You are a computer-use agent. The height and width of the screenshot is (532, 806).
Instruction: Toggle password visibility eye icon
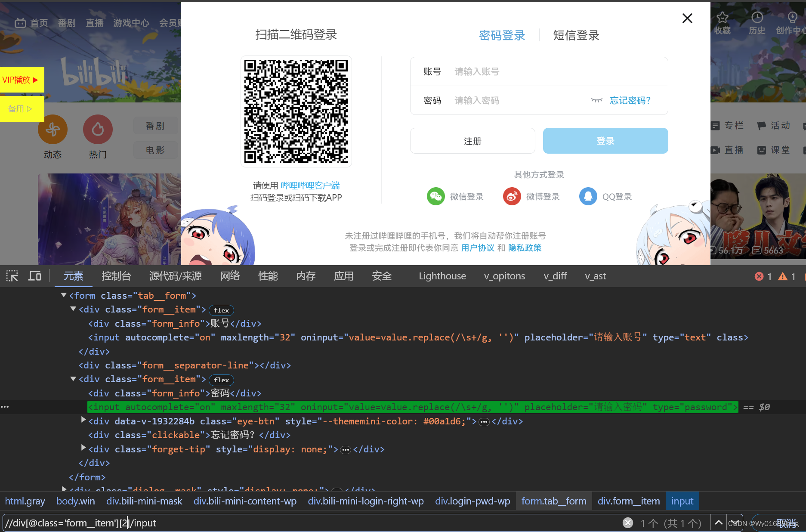(596, 100)
